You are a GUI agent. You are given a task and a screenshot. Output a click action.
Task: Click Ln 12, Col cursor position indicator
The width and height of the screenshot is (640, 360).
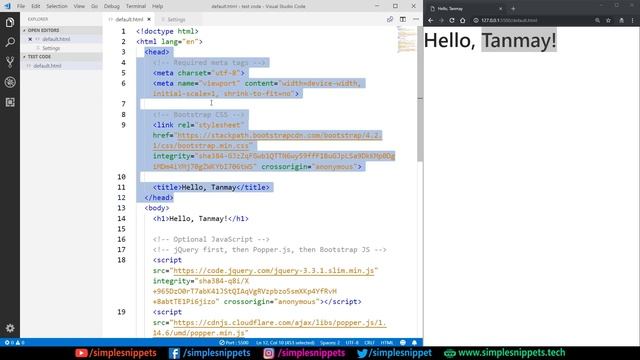tap(285, 342)
